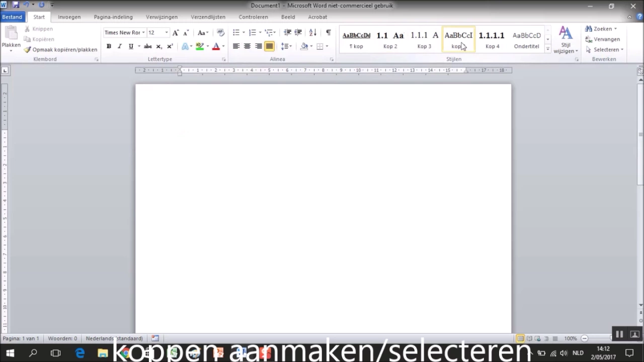This screenshot has height=362, width=644.
Task: Open Stijl wijzigen change styles
Action: tap(566, 40)
